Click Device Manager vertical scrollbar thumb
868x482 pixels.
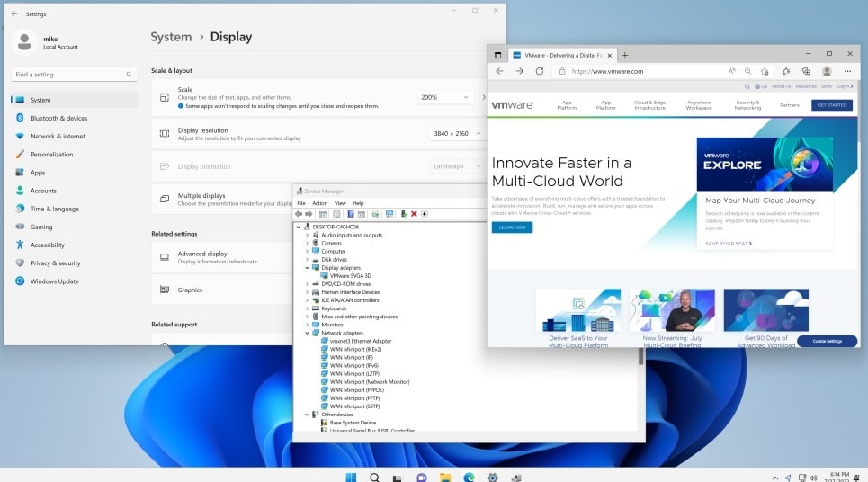(641, 356)
